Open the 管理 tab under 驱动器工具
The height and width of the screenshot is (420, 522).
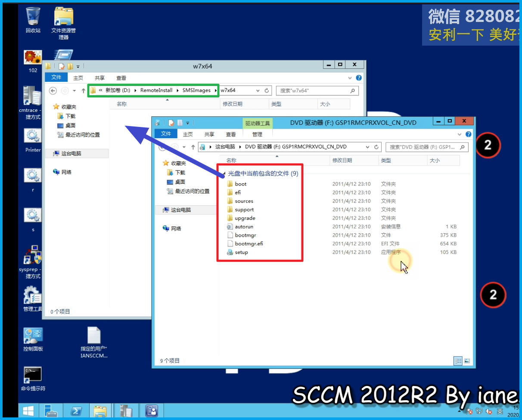(x=257, y=134)
